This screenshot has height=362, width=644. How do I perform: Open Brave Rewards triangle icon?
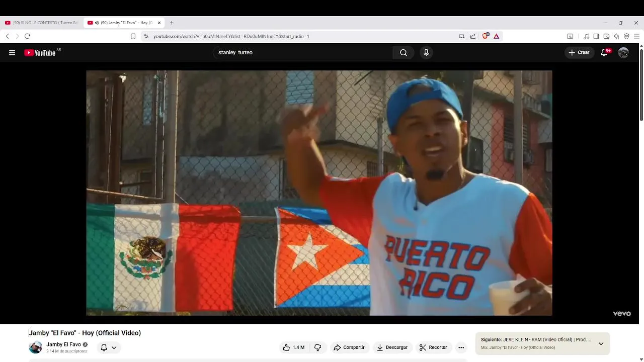pos(497,36)
